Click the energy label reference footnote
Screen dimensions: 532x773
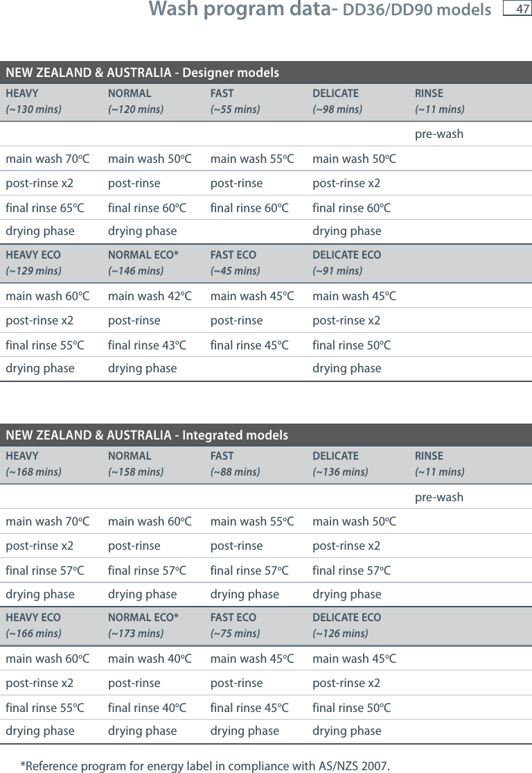(x=205, y=765)
